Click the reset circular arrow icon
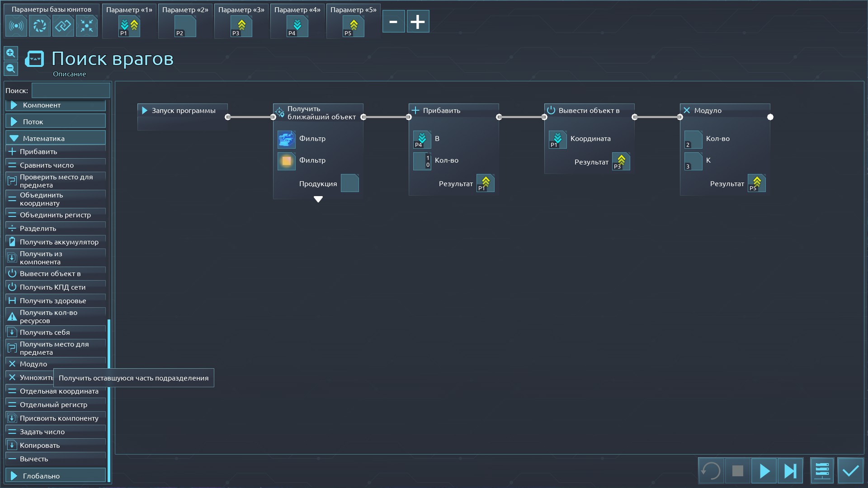The height and width of the screenshot is (488, 868). pos(711,471)
